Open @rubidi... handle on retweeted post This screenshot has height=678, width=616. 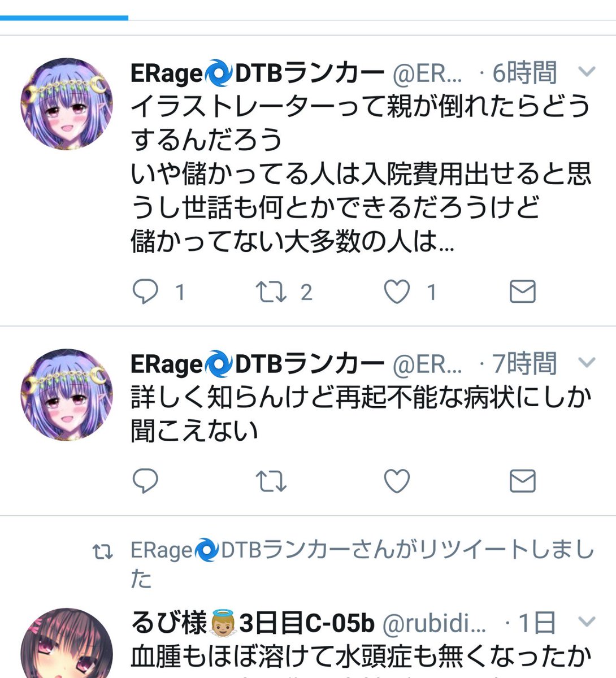(x=434, y=623)
